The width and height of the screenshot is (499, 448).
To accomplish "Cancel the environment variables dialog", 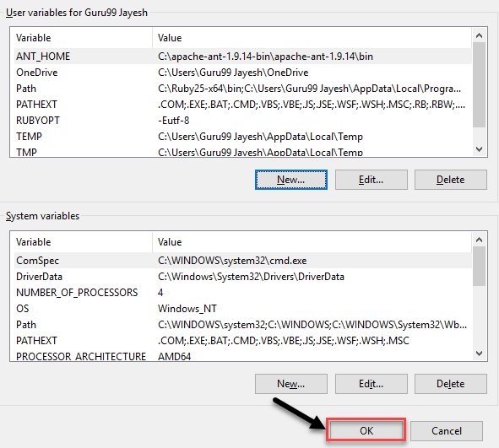I will pyautogui.click(x=447, y=431).
